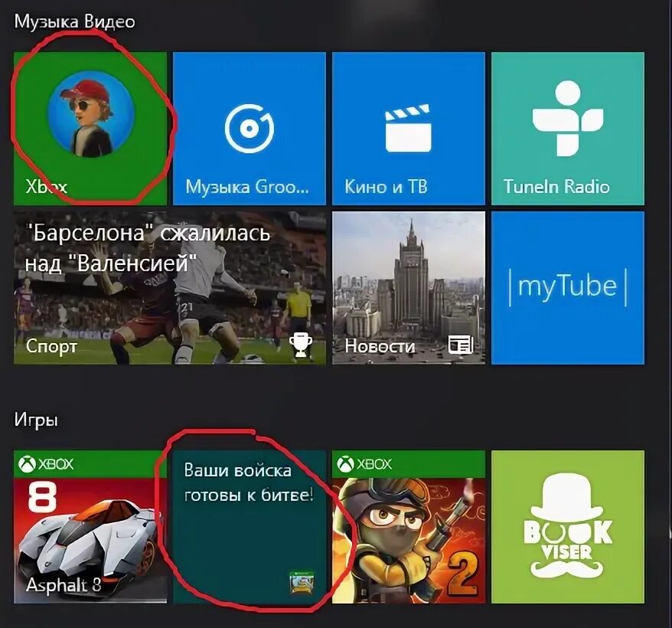Click the 'Барселона сжалилась над Валенсией' headline

(x=148, y=248)
